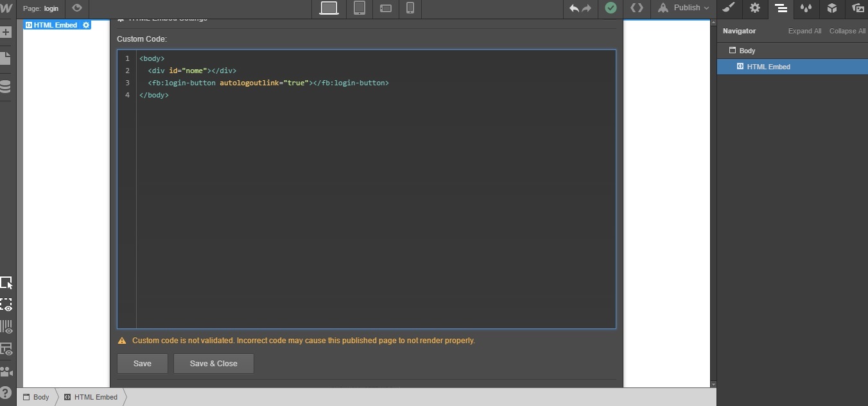This screenshot has width=868, height=406.
Task: Toggle preview mode eye icon
Action: (x=77, y=8)
